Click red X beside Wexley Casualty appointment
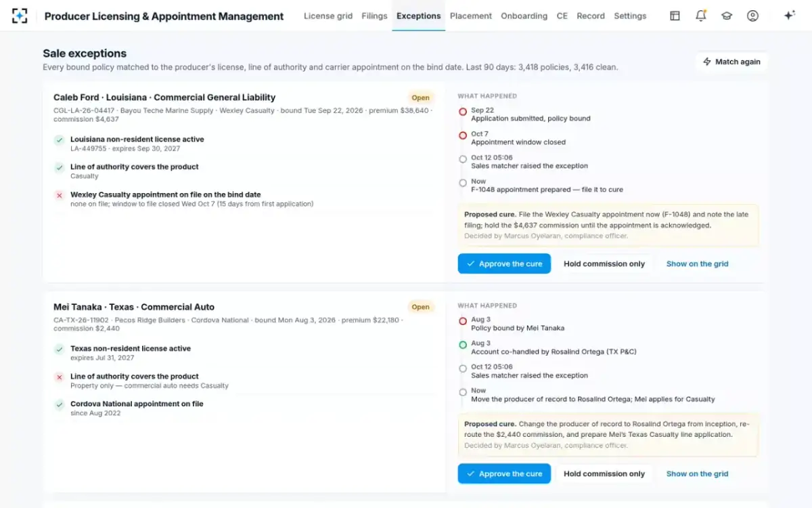812x508 pixels. click(60, 195)
